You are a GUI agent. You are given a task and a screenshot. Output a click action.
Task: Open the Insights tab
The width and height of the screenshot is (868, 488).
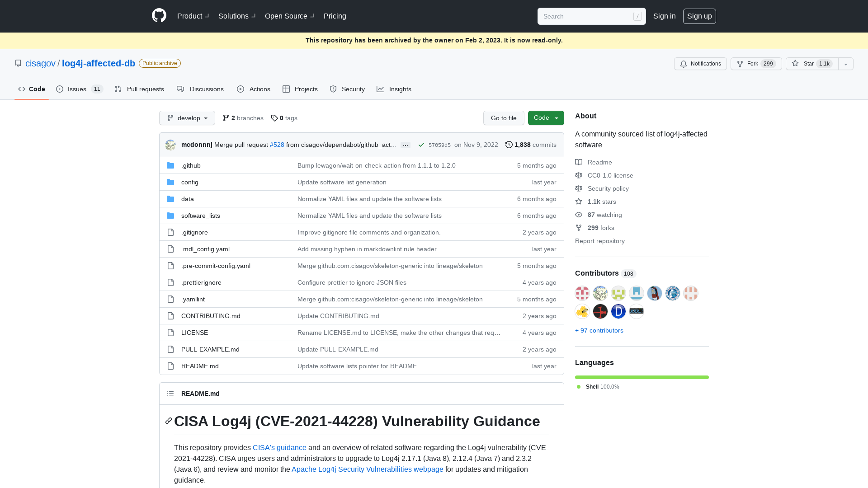point(394,89)
